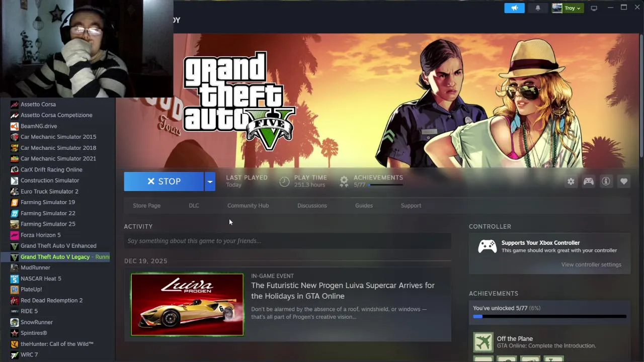Screen dimensions: 644x362
Task: Select Grand Theft Auto V Legacy entry
Action: [55, 257]
